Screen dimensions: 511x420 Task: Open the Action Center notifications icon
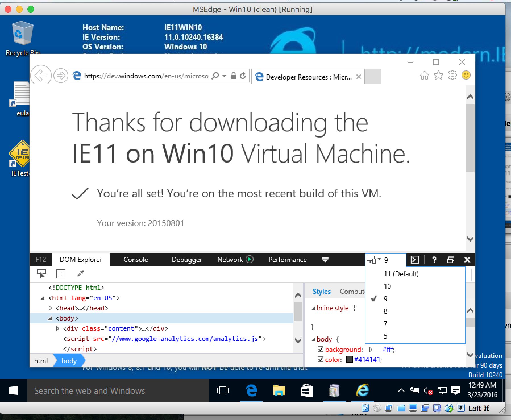tap(456, 391)
